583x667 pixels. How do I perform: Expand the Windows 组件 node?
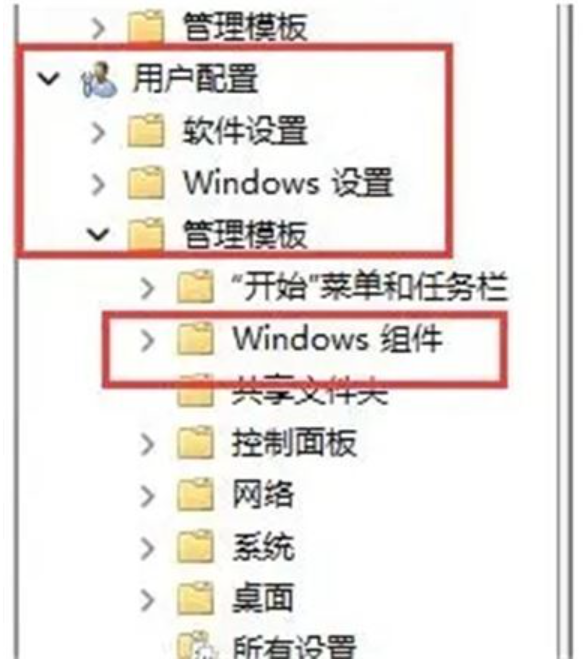[x=148, y=341]
